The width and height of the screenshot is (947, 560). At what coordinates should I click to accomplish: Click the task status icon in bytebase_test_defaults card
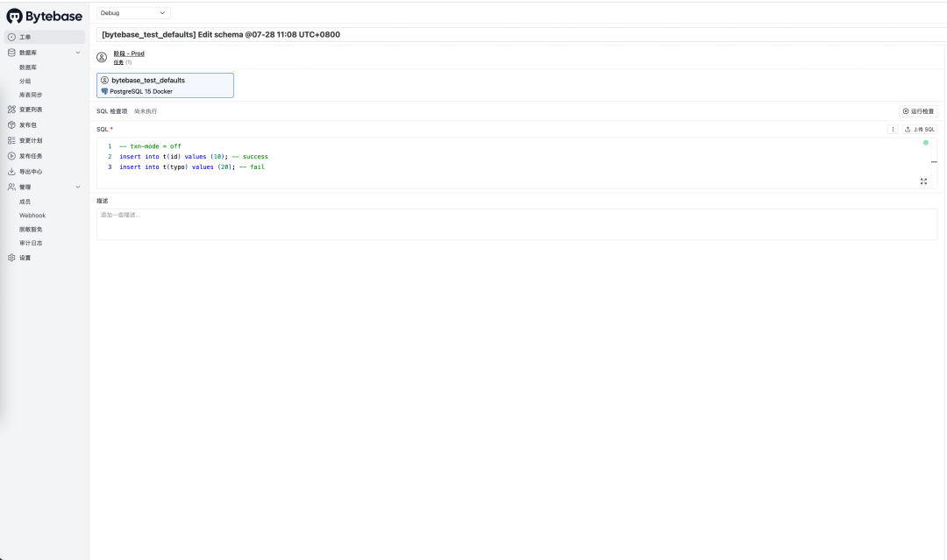point(104,81)
